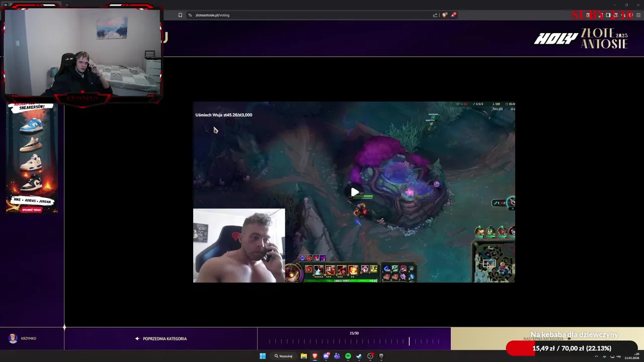Open Brave Shields lion icon
This screenshot has height=362, width=644.
pyautogui.click(x=444, y=15)
